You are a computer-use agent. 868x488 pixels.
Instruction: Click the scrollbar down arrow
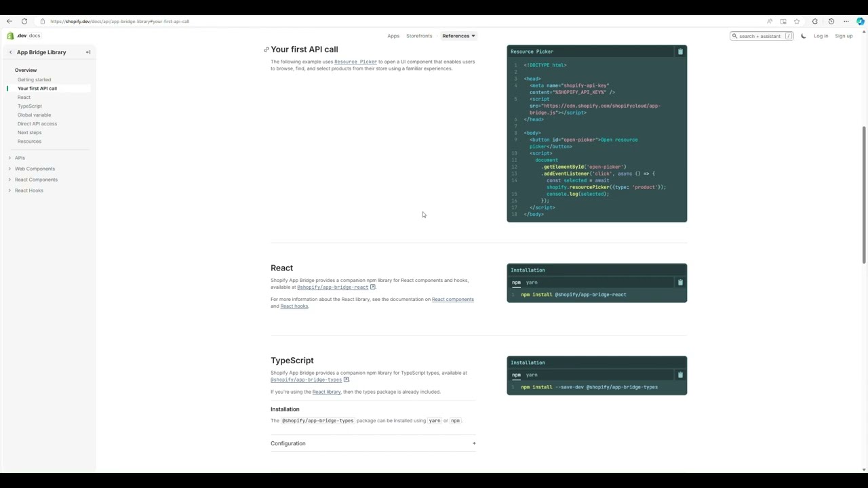coord(864,469)
